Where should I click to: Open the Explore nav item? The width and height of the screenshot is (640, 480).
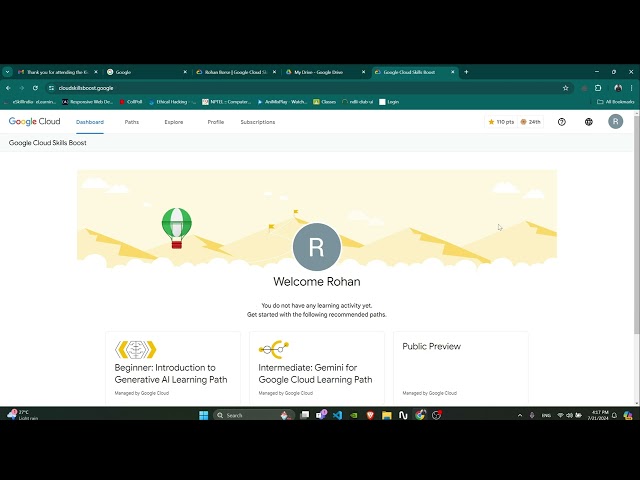pos(174,122)
